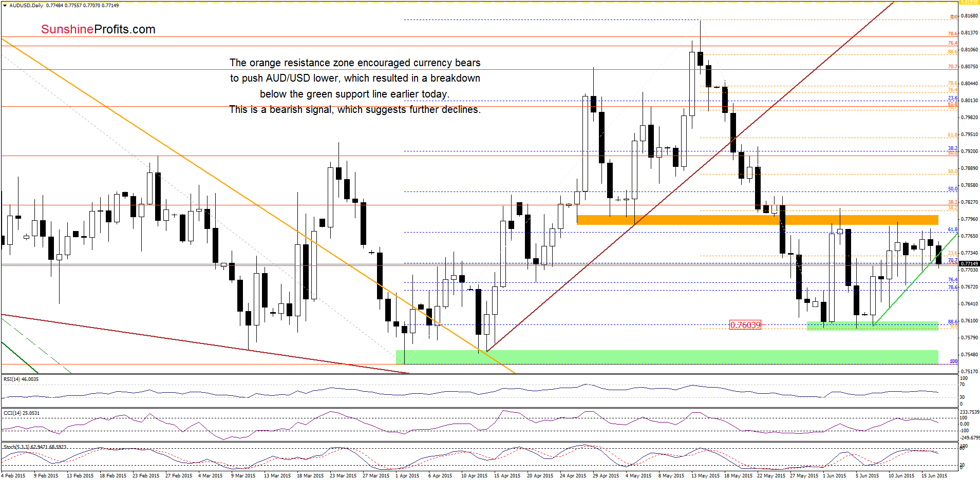Click the 0.81680 price axis label
Viewport: 980px width, 480px height.
click(969, 16)
